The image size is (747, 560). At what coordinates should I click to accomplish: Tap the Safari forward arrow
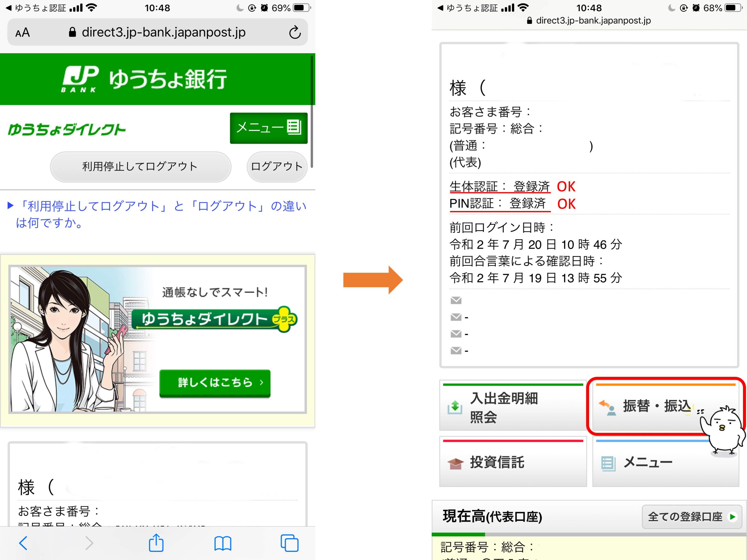pos(89,543)
